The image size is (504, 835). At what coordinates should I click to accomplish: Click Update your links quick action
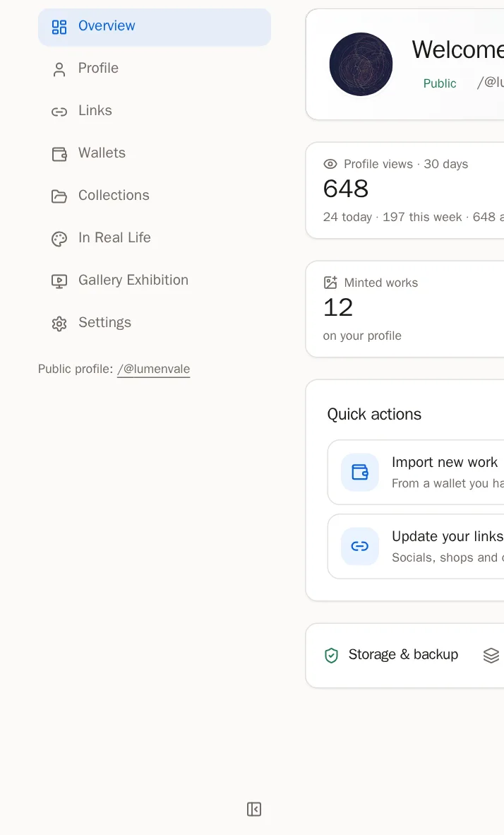(x=416, y=546)
